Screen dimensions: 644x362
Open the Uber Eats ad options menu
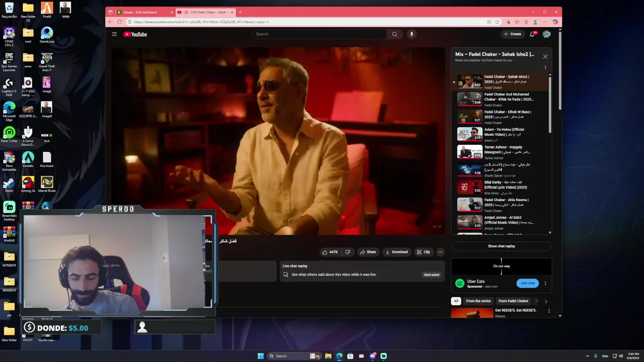click(545, 284)
